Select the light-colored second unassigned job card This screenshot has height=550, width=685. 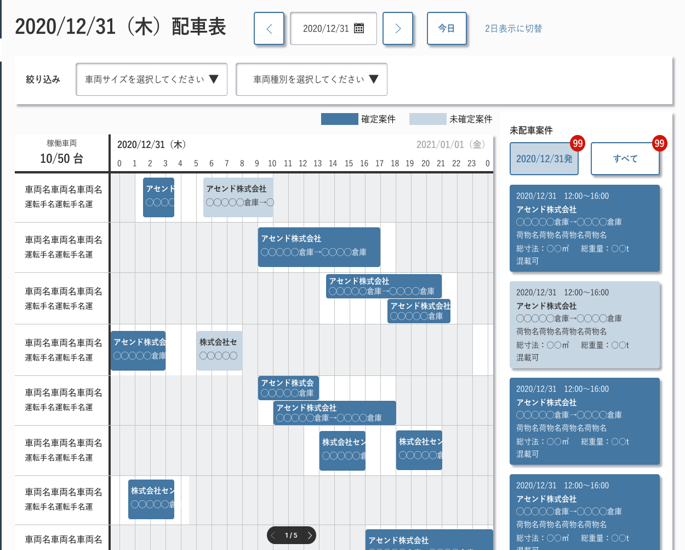pos(585,324)
